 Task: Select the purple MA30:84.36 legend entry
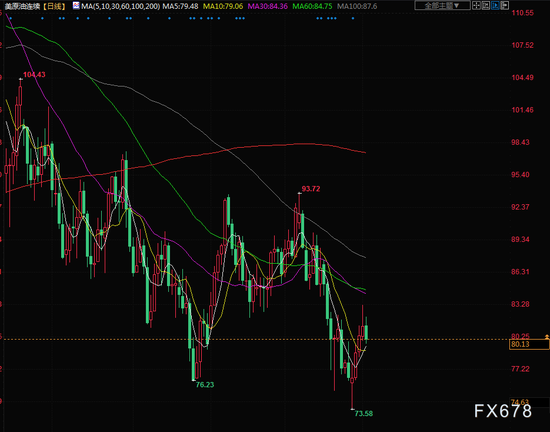click(268, 6)
